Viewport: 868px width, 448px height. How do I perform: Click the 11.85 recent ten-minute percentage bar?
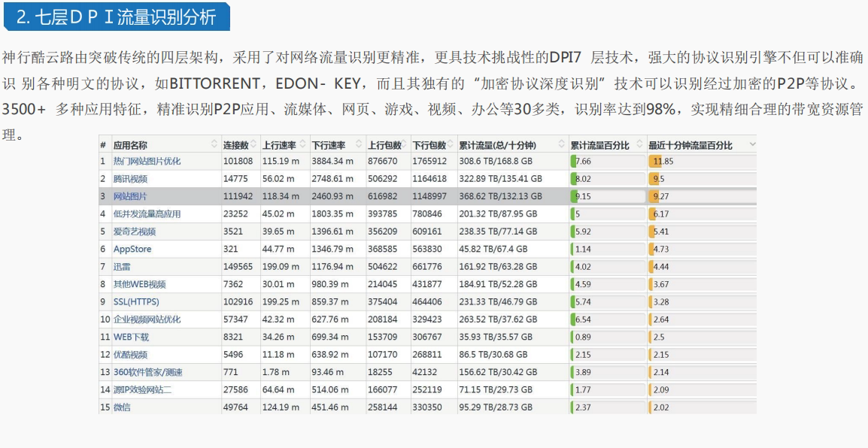click(x=702, y=161)
